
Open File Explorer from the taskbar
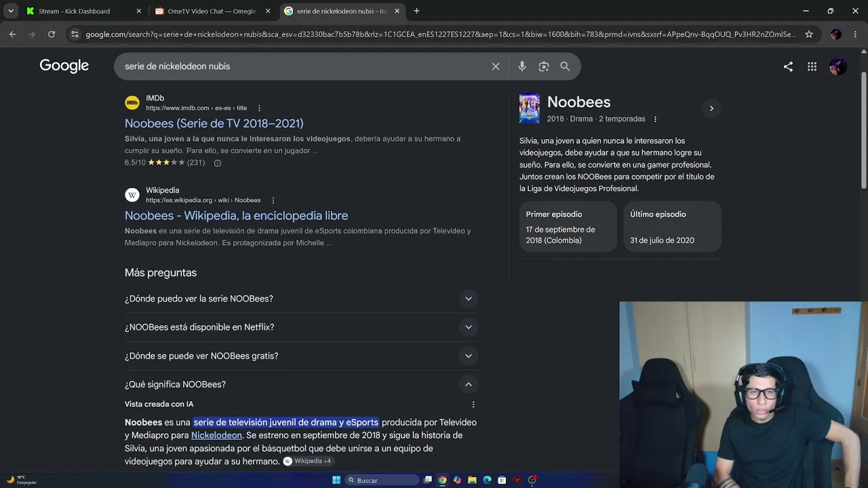click(472, 480)
